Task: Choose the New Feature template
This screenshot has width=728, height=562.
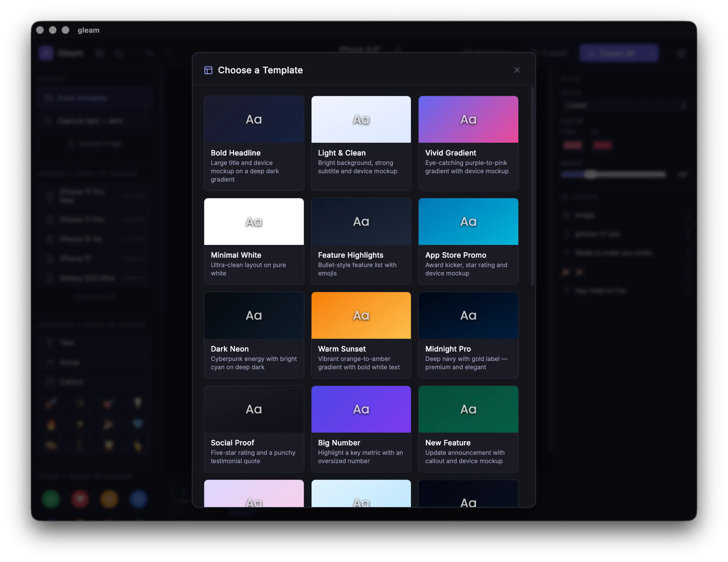Action: click(x=468, y=429)
